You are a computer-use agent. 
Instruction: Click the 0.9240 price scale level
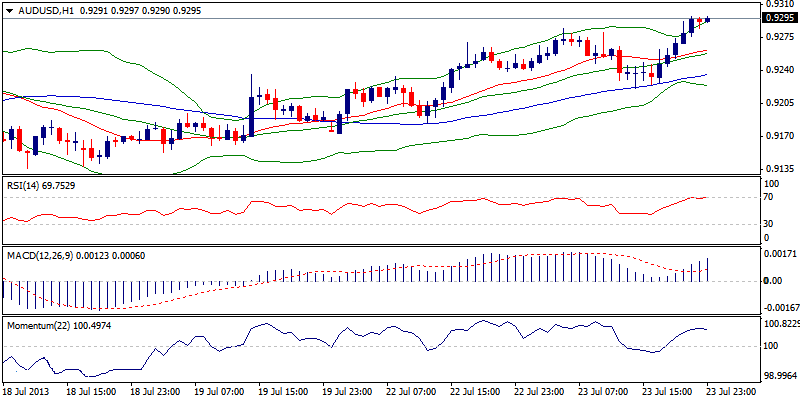pos(776,70)
